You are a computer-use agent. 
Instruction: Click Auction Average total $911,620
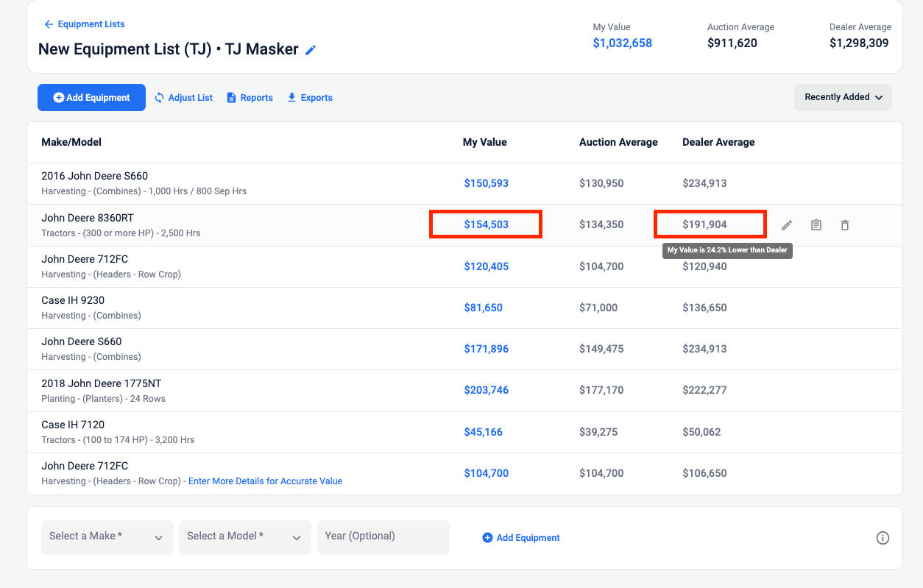732,43
